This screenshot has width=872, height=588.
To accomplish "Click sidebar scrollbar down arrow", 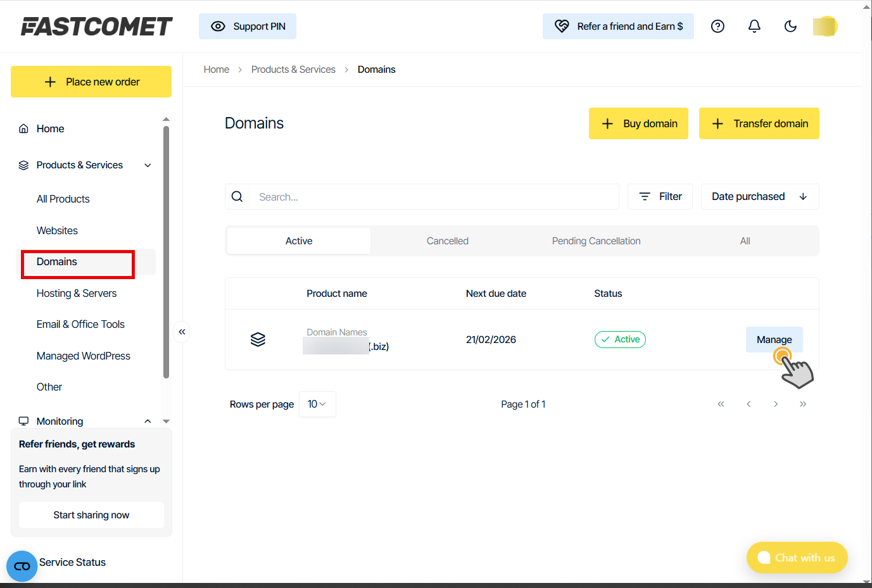I will 166,421.
